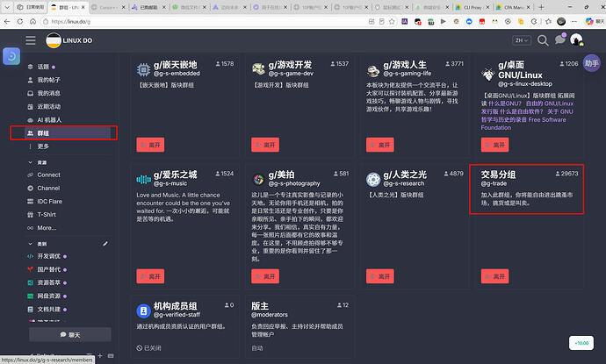Leave the g/游戏开发 group
Image resolution: width=606 pixels, height=364 pixels.
tap(265, 145)
